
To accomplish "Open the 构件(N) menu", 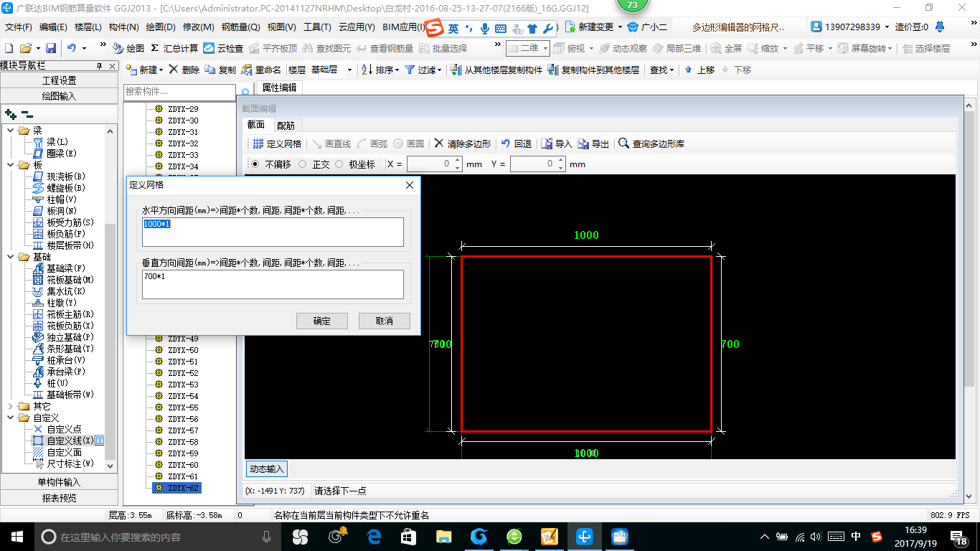I will tap(123, 27).
